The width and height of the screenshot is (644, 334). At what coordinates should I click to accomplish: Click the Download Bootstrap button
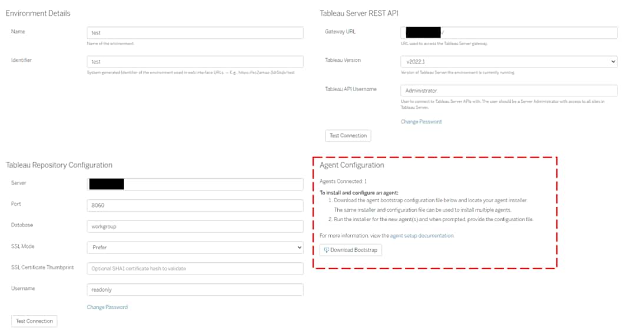pos(351,250)
